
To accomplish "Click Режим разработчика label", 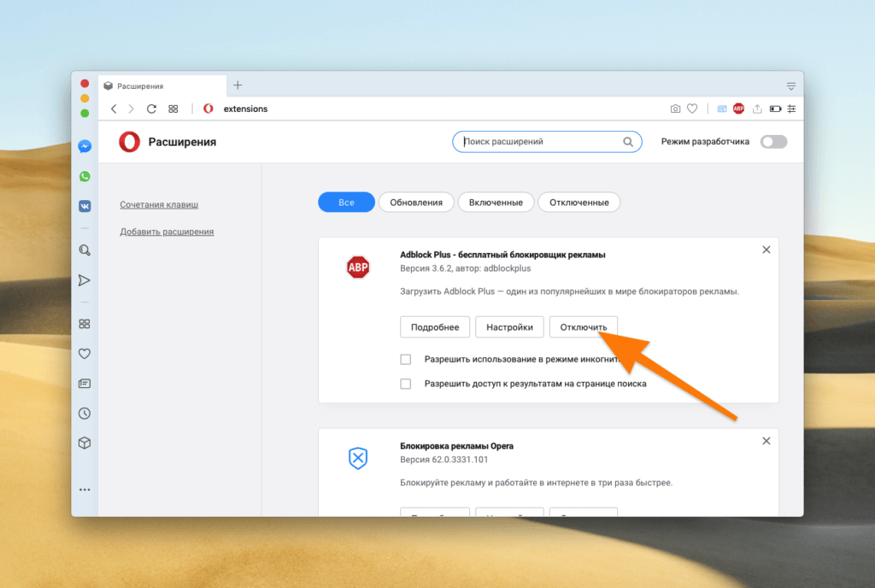I will (705, 142).
